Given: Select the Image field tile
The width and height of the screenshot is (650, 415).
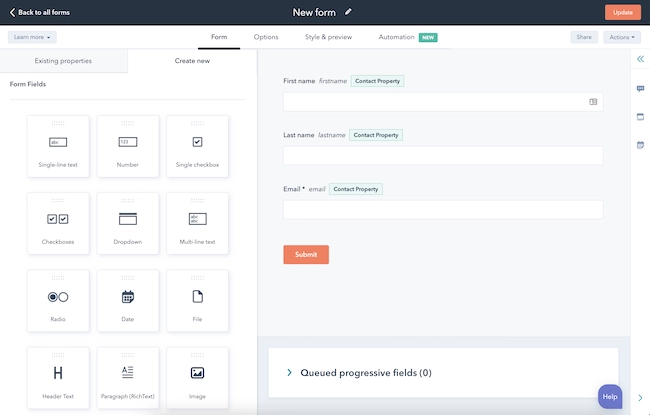Looking at the screenshot, I should point(197,376).
